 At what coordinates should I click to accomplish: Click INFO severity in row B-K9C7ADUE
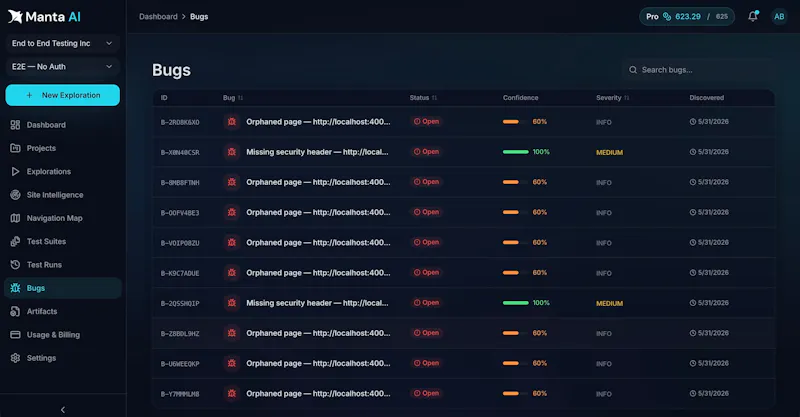pos(604,273)
